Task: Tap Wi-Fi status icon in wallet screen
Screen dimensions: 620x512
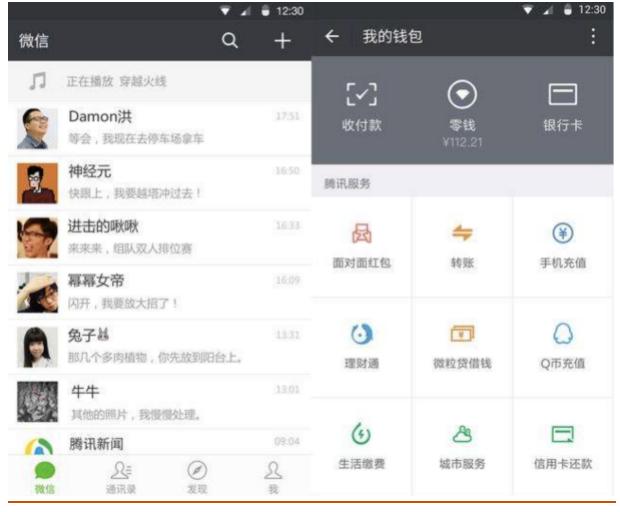Action: tap(527, 10)
